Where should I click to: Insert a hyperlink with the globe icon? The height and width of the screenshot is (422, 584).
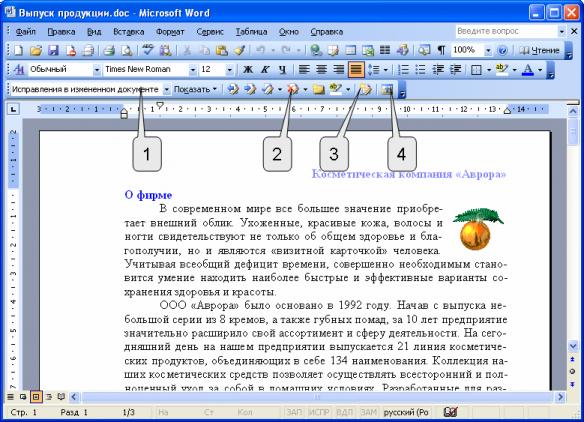coord(316,50)
